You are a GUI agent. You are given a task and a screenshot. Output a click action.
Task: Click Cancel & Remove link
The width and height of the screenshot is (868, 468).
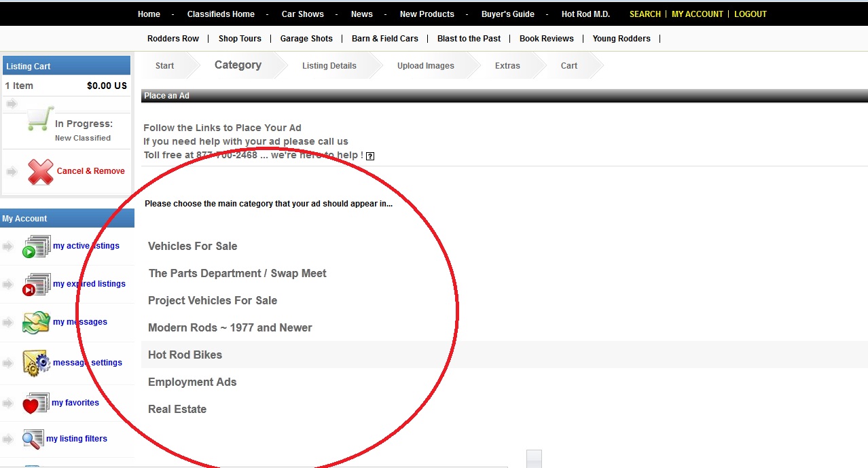tap(90, 171)
